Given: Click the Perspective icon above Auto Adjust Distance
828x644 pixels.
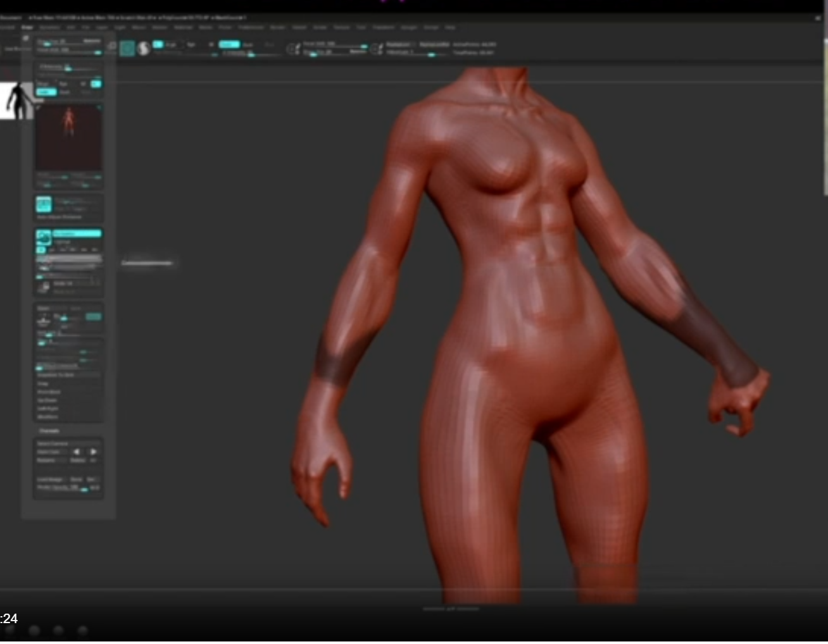Looking at the screenshot, I should (44, 204).
